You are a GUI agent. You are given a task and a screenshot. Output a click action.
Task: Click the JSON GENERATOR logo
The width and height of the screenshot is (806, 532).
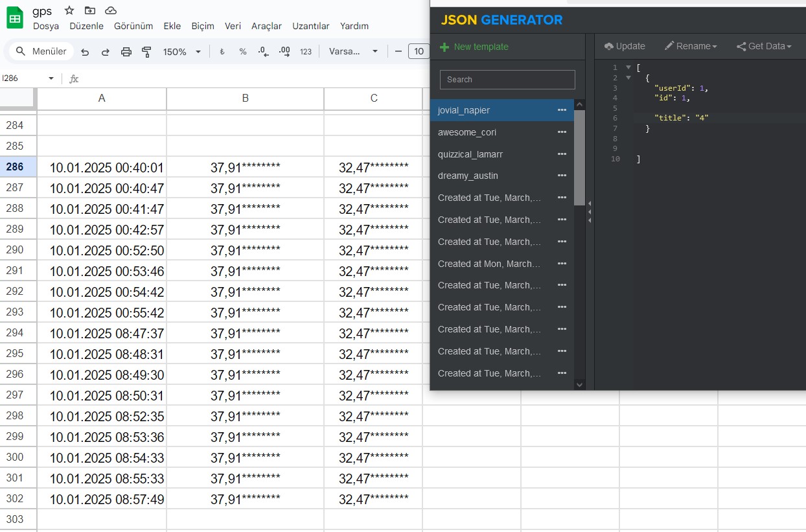(x=502, y=19)
